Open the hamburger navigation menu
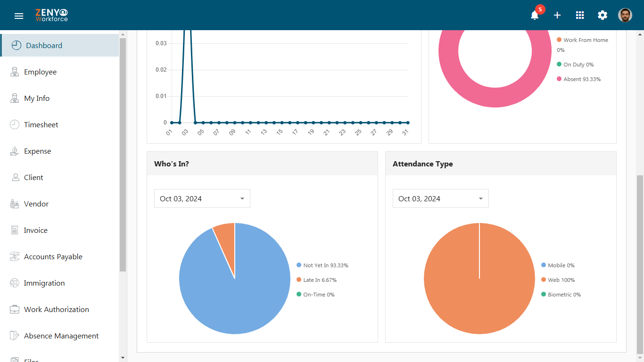644x362 pixels. coord(19,16)
